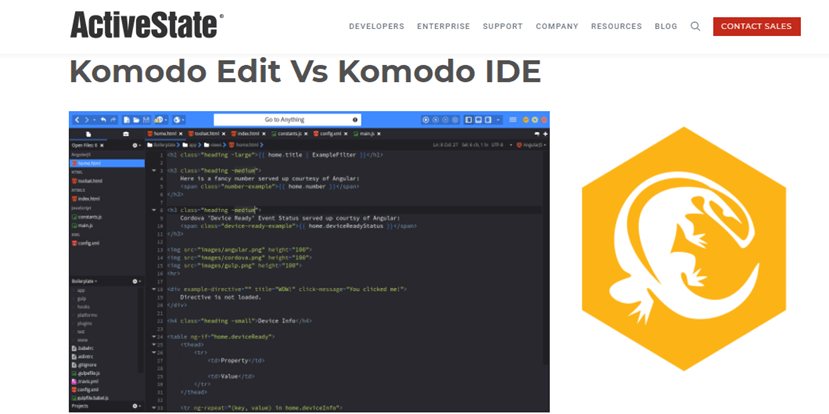Collapse the code fold at line 18

pos(154,290)
